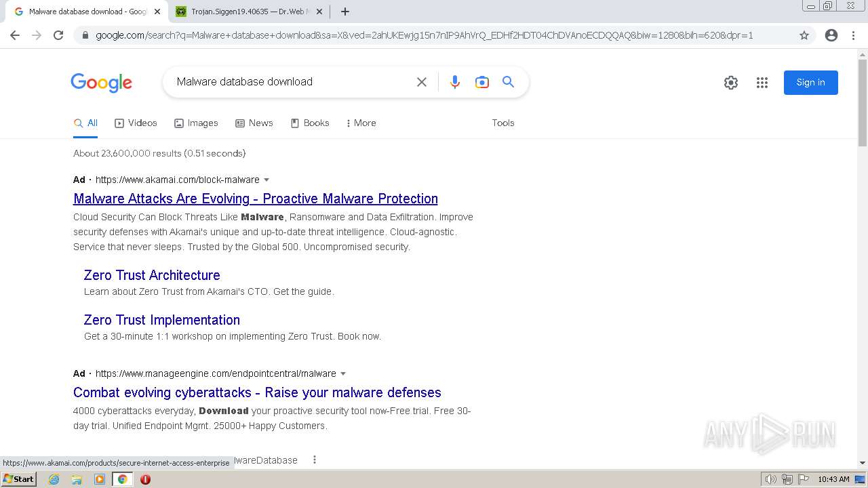
Task: Submit search with magnifier icon
Action: tap(508, 82)
